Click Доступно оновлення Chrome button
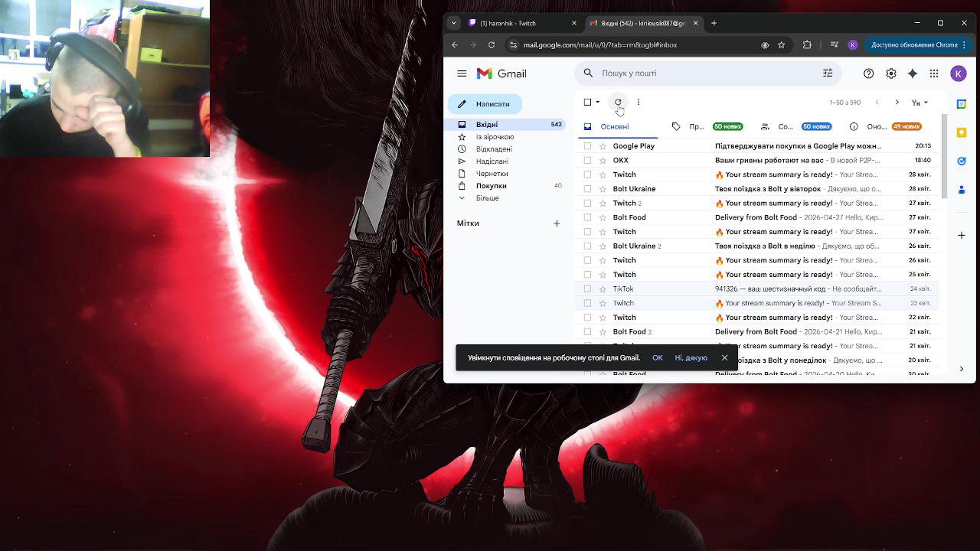980x551 pixels. coord(917,45)
